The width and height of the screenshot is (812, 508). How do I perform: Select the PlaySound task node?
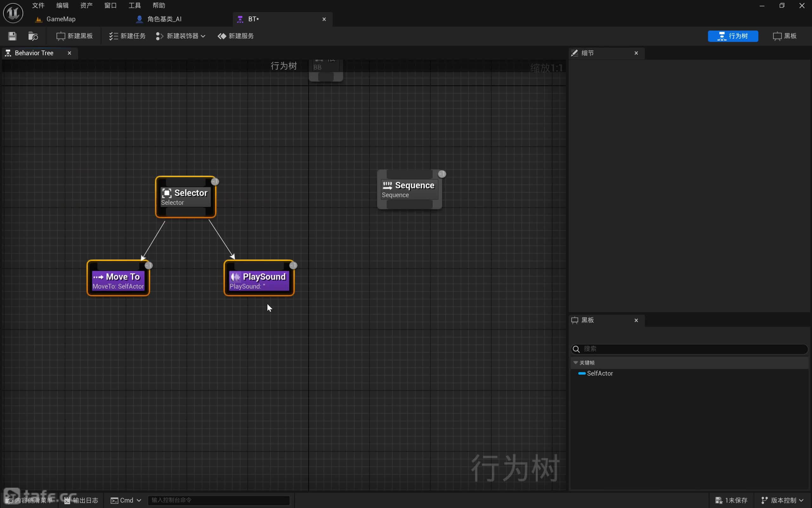[259, 278]
